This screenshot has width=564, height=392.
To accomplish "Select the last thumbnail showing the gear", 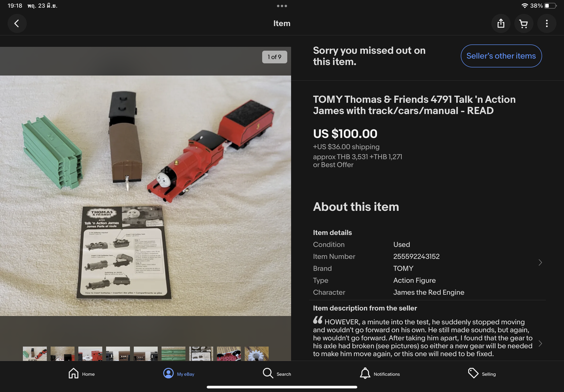I will tap(256, 353).
